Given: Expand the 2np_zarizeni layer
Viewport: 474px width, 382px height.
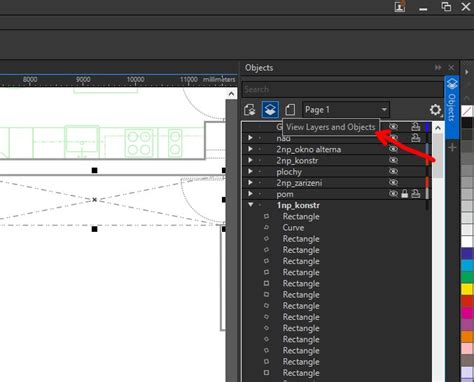Looking at the screenshot, I should [250, 182].
